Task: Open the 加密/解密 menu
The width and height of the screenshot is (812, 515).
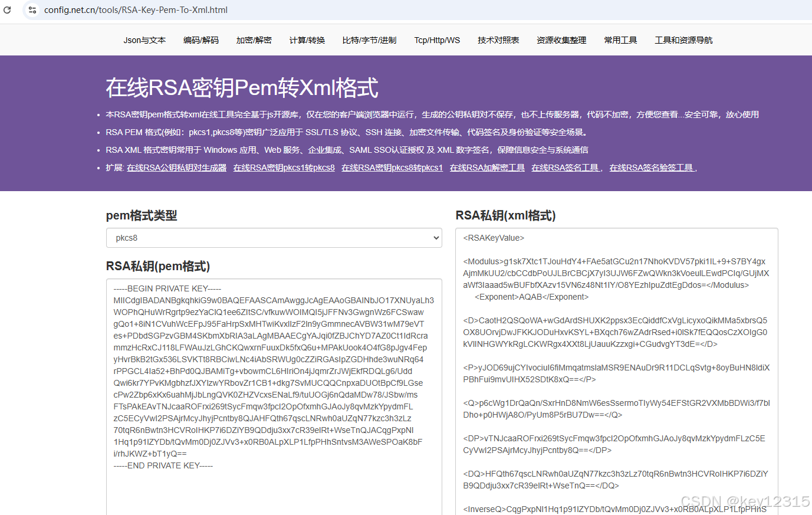Action: (254, 40)
